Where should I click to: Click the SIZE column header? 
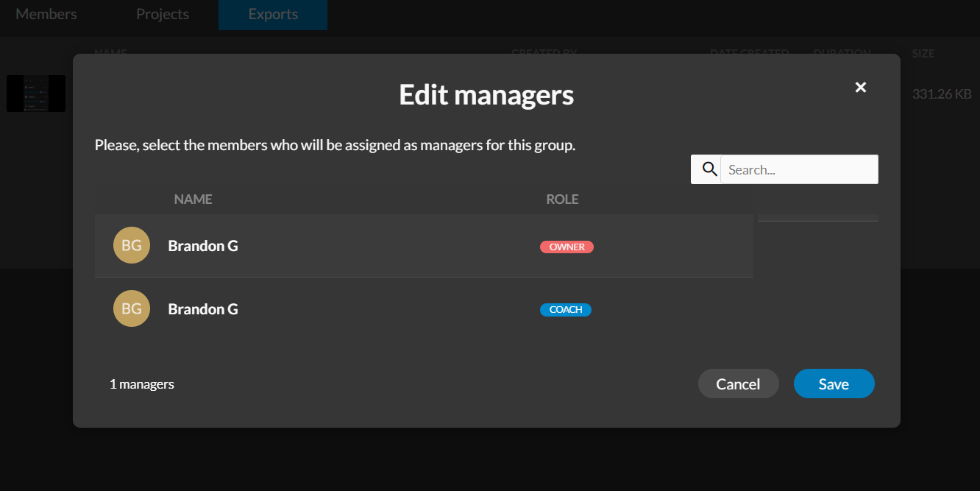pyautogui.click(x=923, y=54)
